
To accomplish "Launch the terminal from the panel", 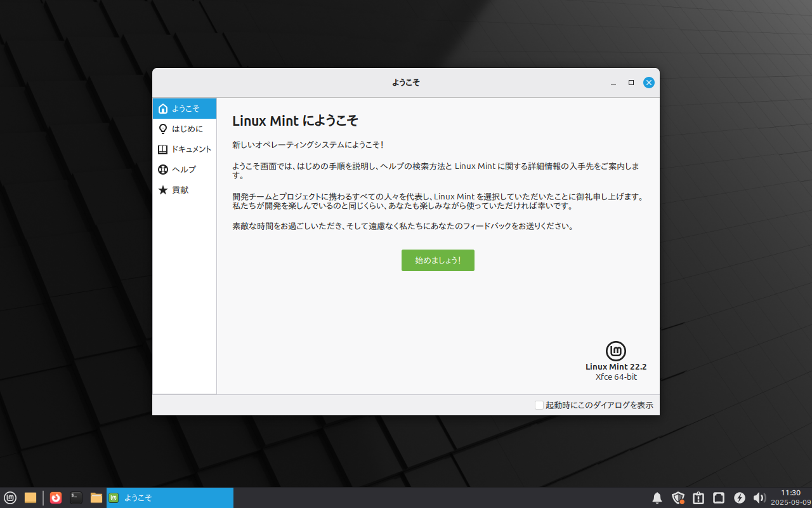I will coord(76,498).
